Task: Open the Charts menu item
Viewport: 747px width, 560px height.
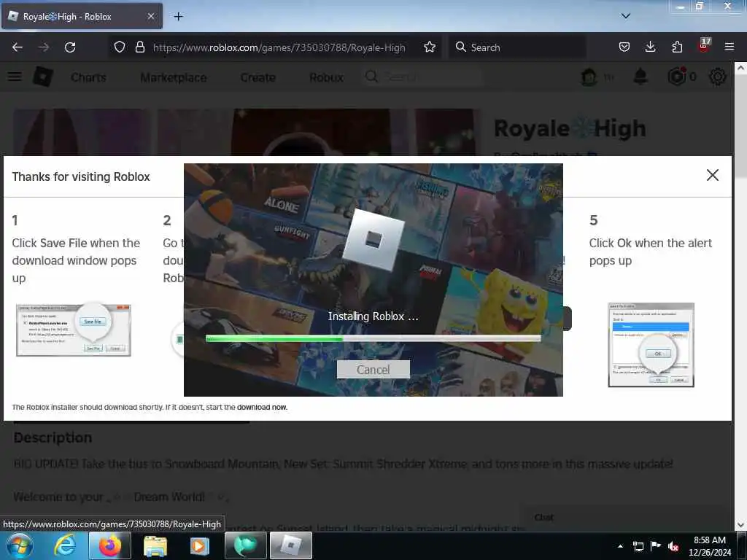Action: coord(88,77)
